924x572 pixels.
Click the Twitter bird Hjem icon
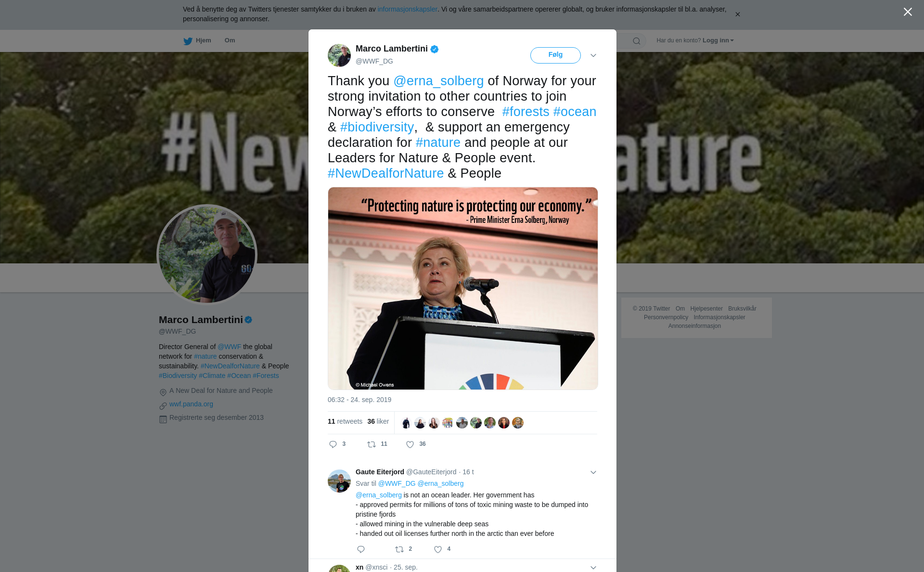pyautogui.click(x=188, y=41)
